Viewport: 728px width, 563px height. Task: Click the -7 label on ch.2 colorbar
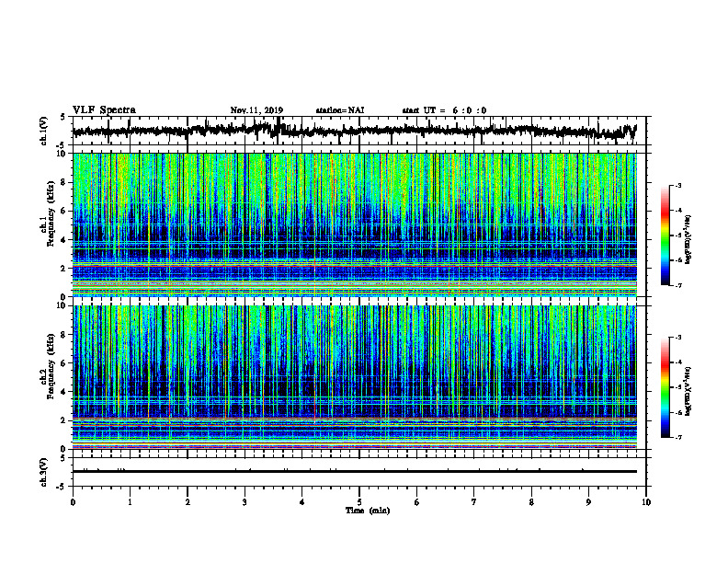(677, 437)
